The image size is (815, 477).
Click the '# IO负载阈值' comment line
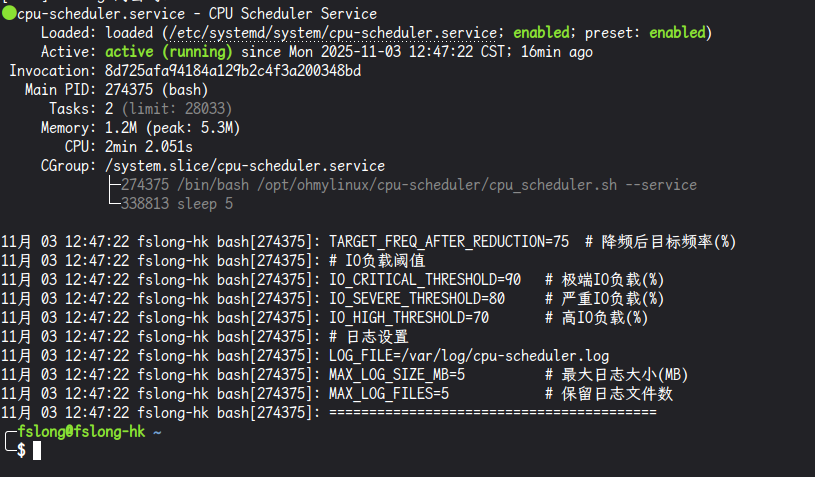pos(377,260)
